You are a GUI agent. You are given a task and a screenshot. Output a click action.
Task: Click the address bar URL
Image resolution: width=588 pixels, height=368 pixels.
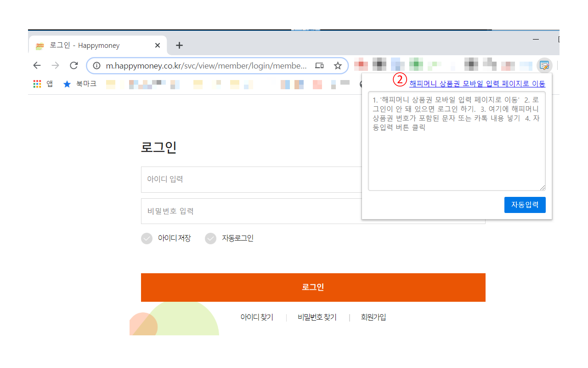[x=206, y=66]
